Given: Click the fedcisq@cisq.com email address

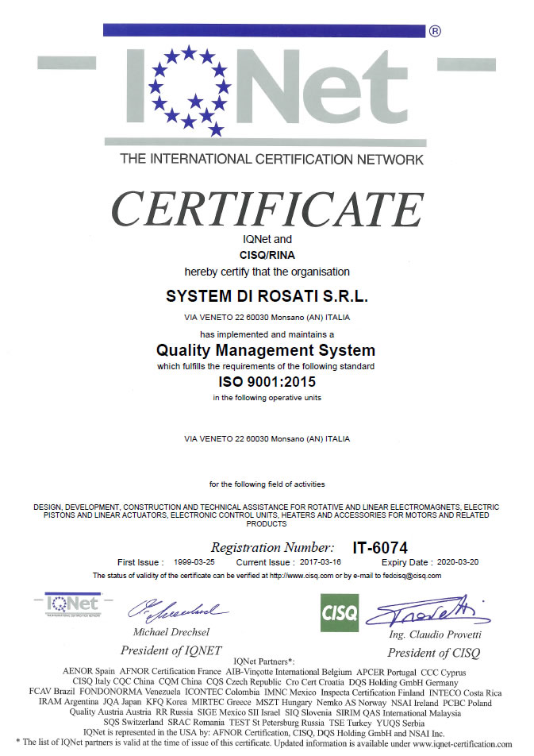Looking at the screenshot, I should [x=412, y=575].
